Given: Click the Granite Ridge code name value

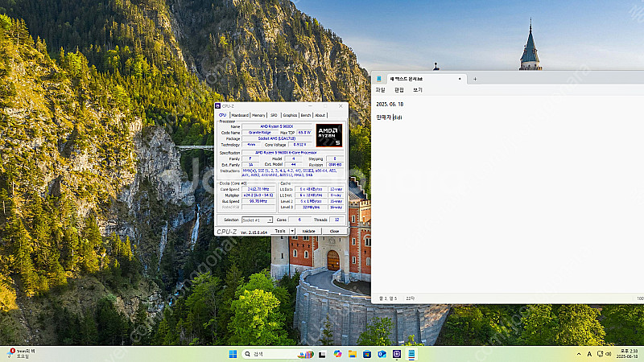Looking at the screenshot, I should [259, 133].
